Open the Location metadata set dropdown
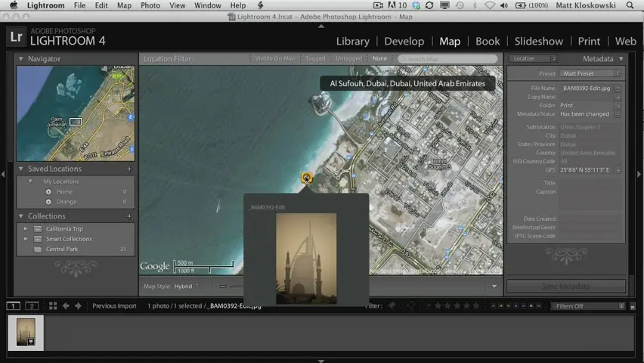This screenshot has width=644, height=363. tap(533, 58)
